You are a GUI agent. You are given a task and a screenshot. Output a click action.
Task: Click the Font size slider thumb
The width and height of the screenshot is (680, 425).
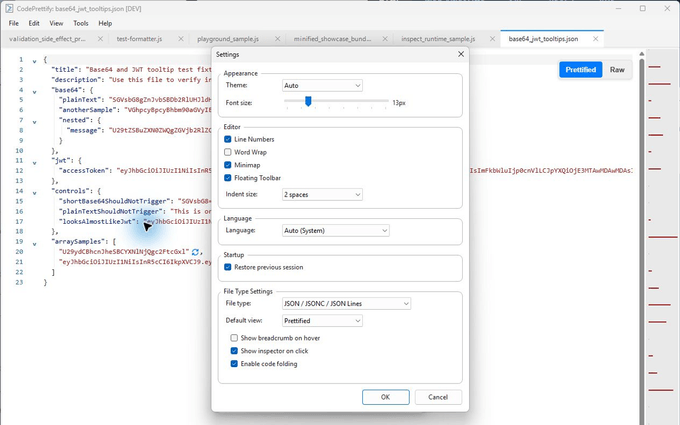point(308,101)
